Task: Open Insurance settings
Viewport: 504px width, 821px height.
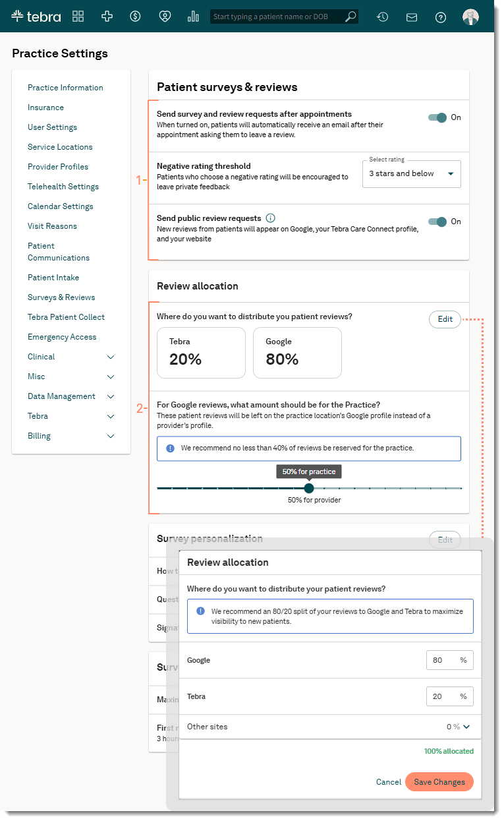Action: (45, 107)
